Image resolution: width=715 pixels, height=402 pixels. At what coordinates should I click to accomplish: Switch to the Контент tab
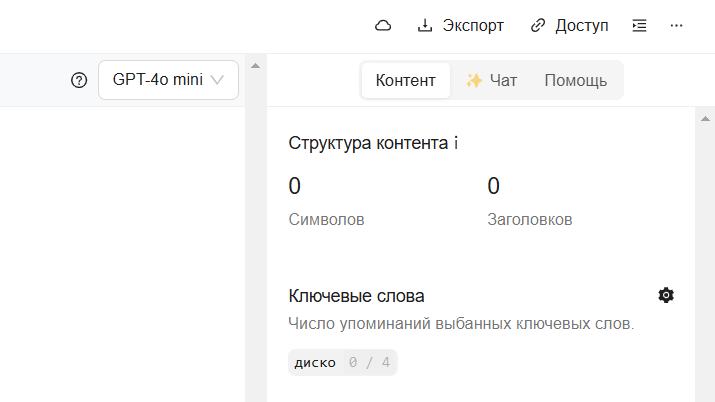(405, 80)
